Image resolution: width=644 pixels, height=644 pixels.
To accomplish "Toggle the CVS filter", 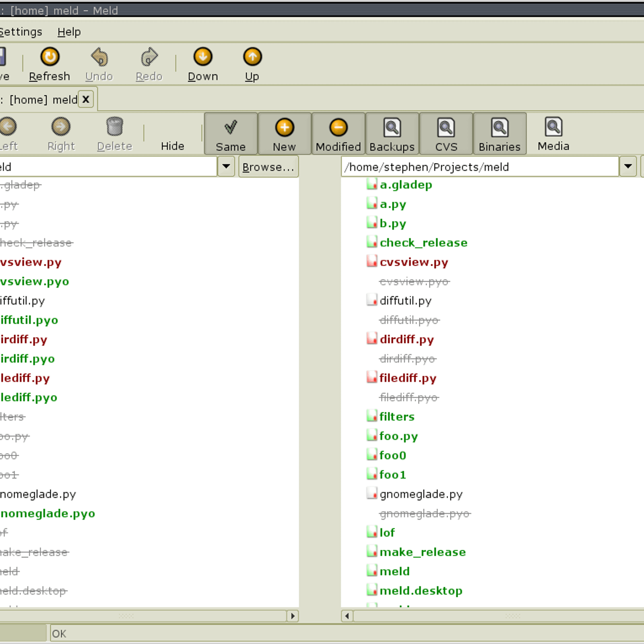I will coord(446,134).
